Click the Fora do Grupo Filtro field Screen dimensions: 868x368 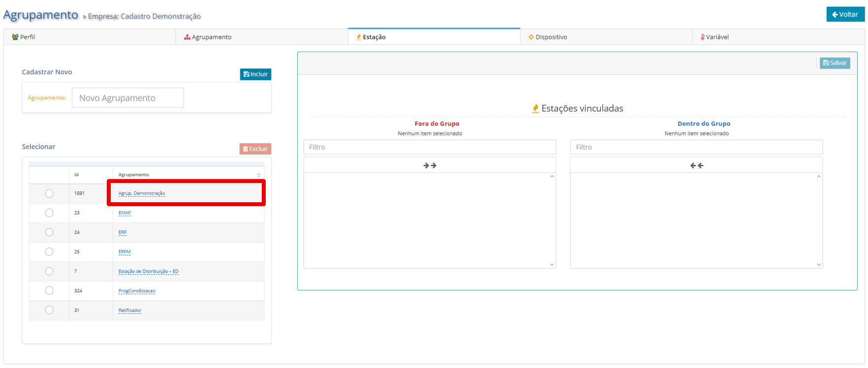click(x=430, y=147)
